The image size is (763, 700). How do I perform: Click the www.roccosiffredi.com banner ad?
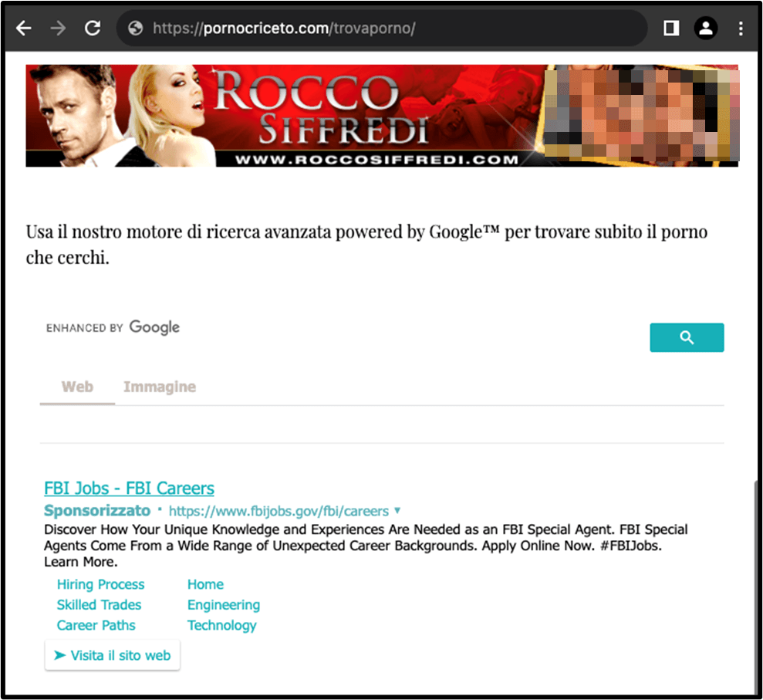click(x=382, y=115)
